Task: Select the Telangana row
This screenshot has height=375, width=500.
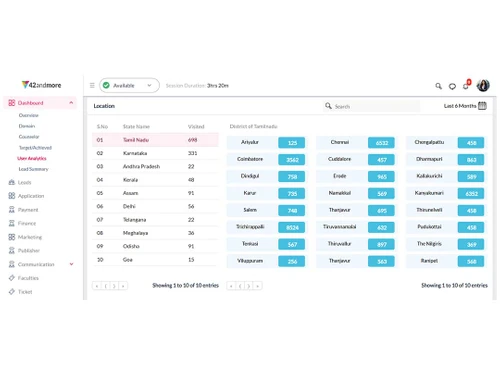Action: [x=155, y=220]
